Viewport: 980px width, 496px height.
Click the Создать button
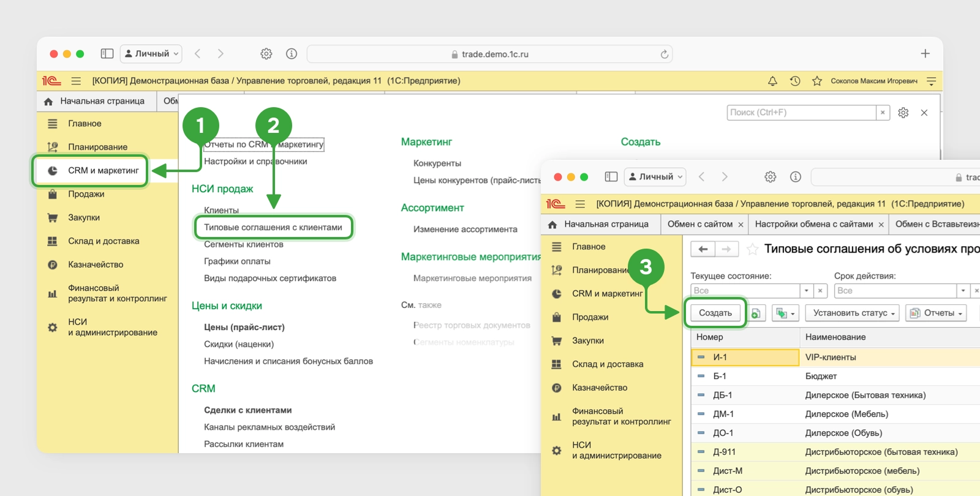click(715, 313)
